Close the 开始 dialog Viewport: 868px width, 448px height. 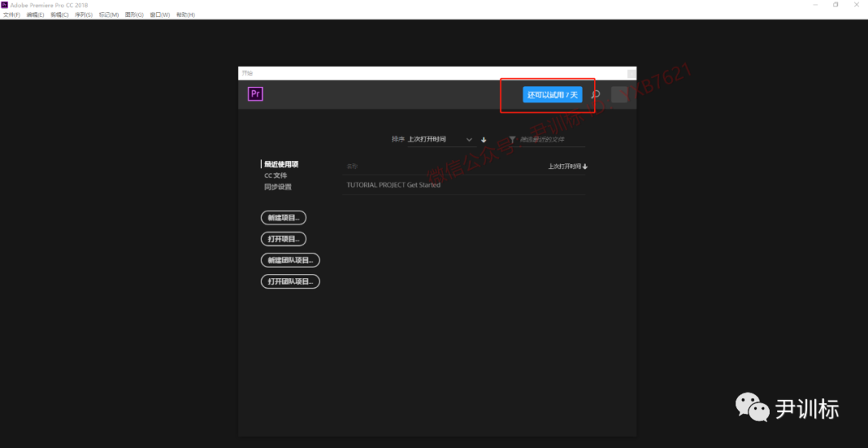631,73
